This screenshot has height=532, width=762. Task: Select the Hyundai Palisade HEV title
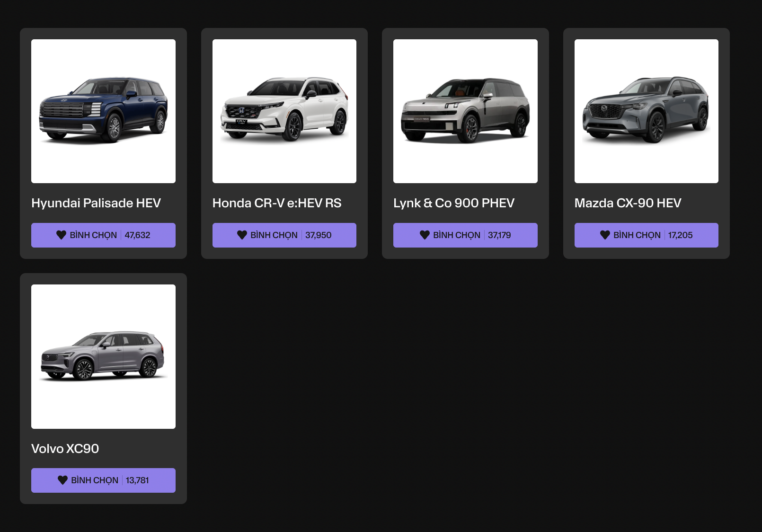[96, 203]
